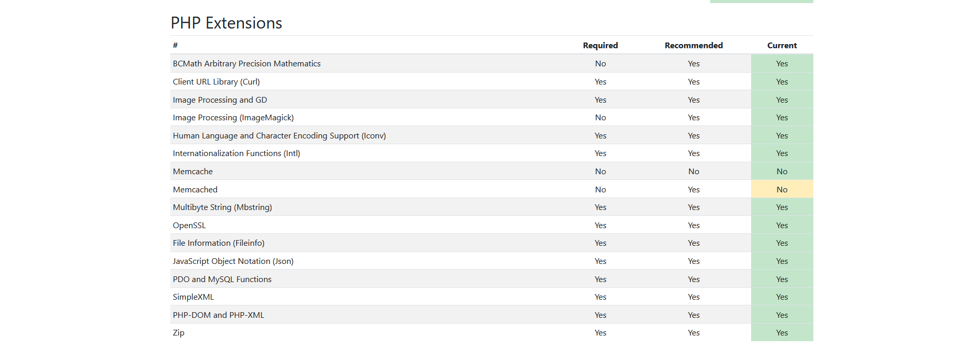Click the Recommended value for SimpleXML
980x350 pixels.
pos(693,297)
